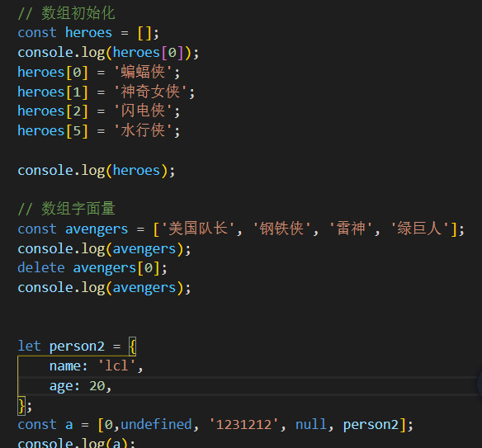Click 'heroes[5]' assignment target
Screen dimensions: 482x448
click(x=53, y=131)
